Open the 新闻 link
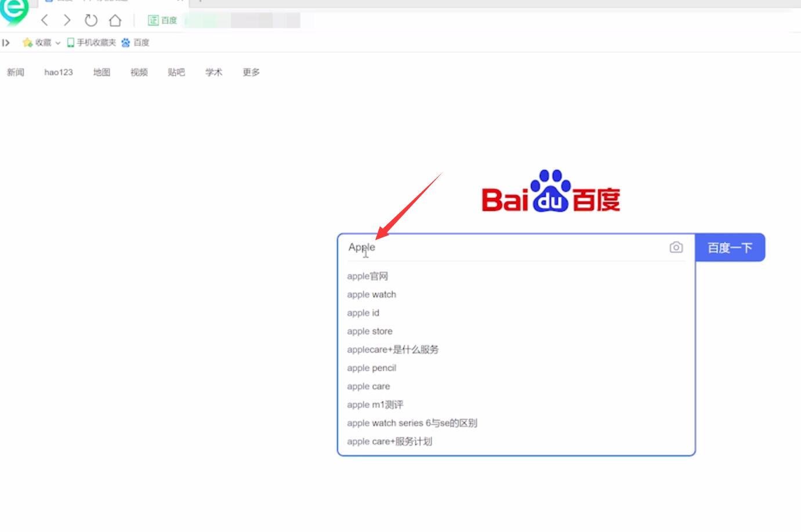801x532 pixels. tap(16, 72)
